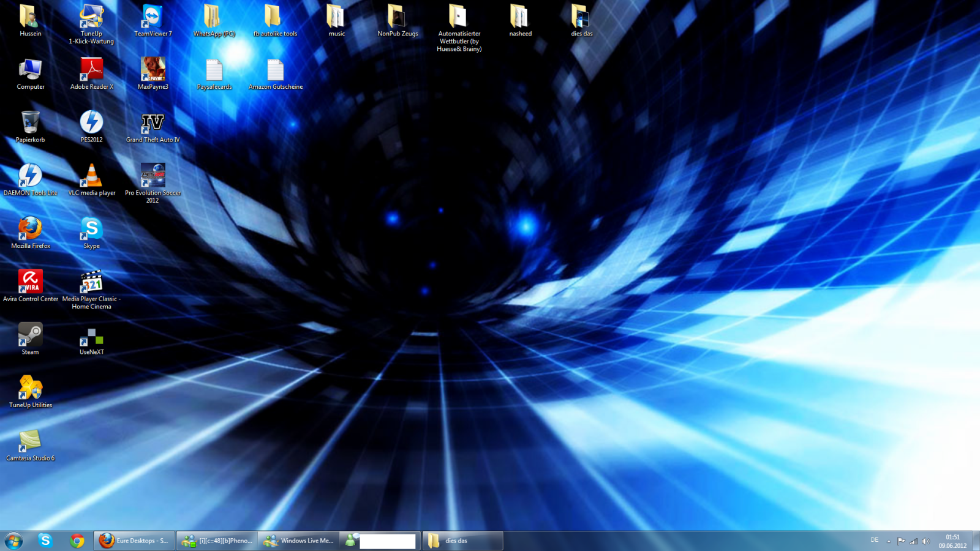Screen dimensions: 980x551
Task: Select the DAEMON Tools Lite icon
Action: [x=30, y=176]
